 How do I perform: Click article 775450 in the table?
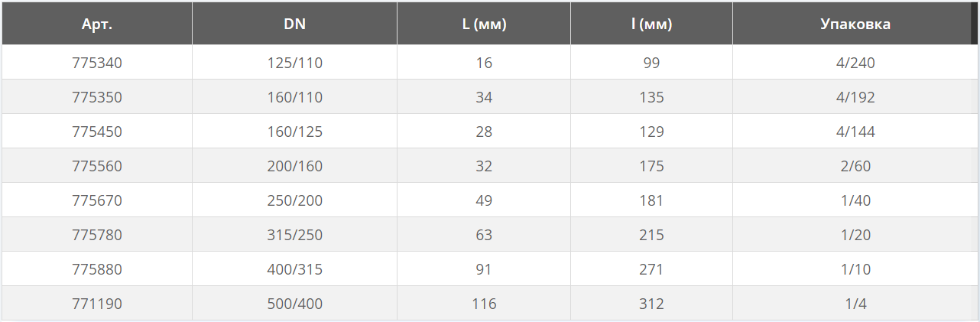97,132
